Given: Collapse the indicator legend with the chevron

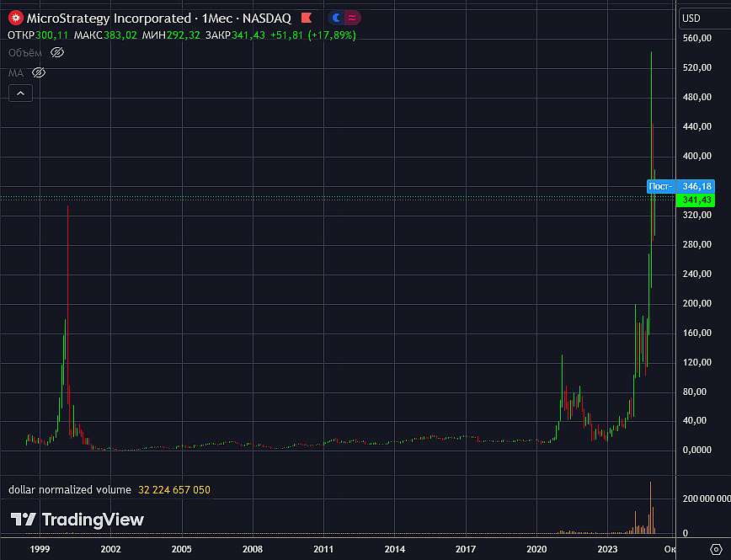Looking at the screenshot, I should [x=20, y=93].
